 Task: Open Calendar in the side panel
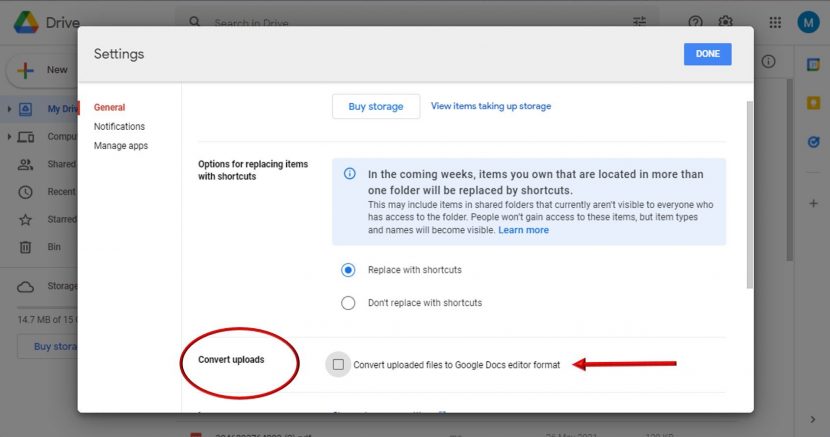coord(814,65)
